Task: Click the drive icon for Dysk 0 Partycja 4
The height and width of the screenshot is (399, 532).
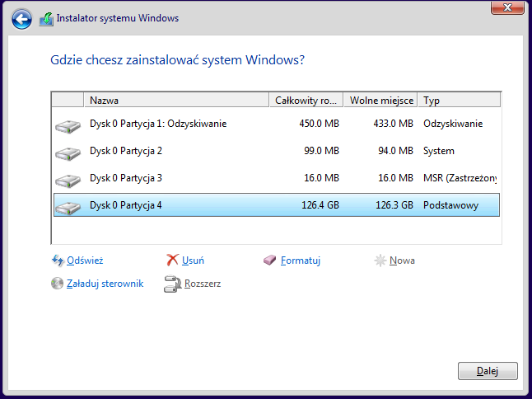Action: (x=68, y=208)
